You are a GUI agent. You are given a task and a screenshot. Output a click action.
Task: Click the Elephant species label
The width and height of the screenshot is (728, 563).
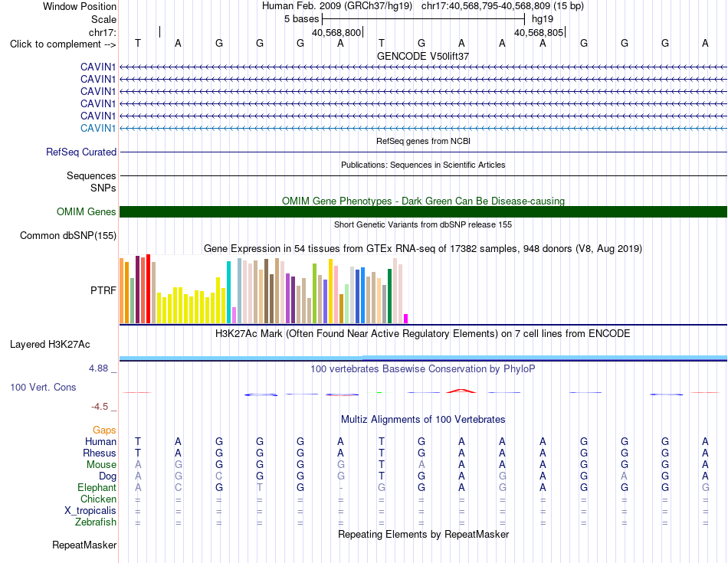point(97,487)
